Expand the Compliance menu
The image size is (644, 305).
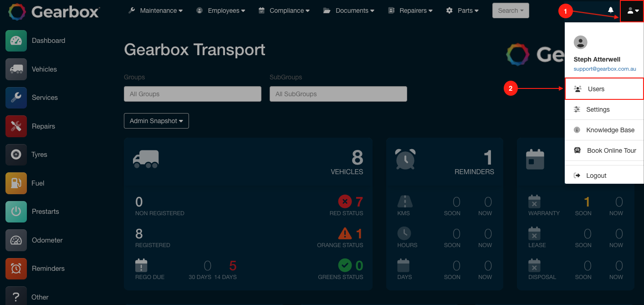click(x=284, y=10)
